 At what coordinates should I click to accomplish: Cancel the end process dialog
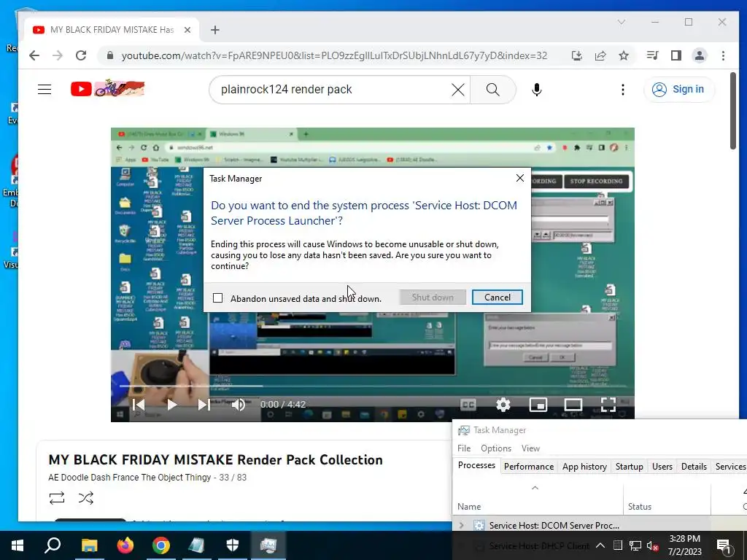point(498,297)
